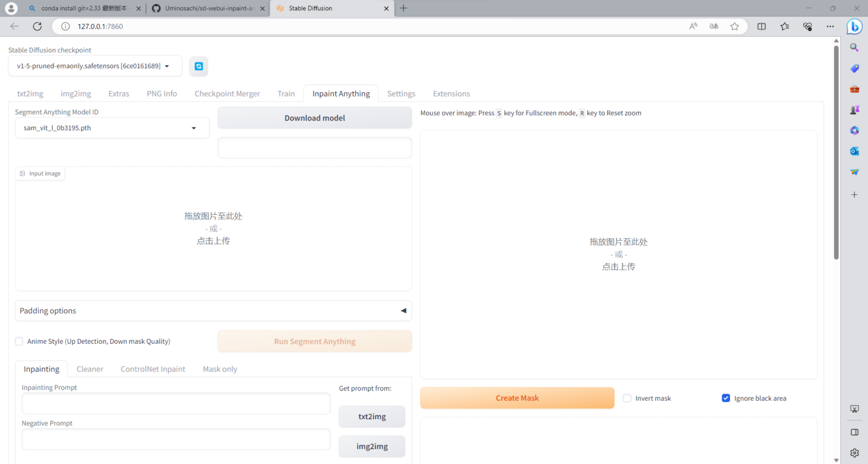This screenshot has width=868, height=464.
Task: Go to the txt2img tab
Action: coord(30,94)
